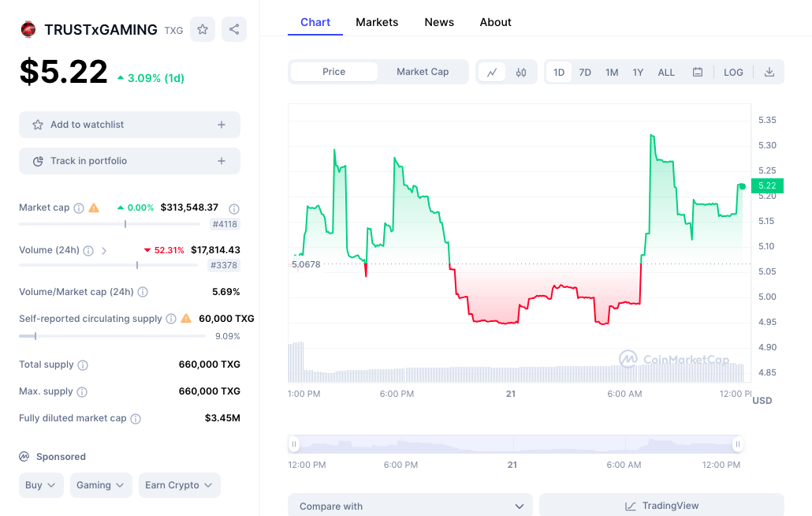Click the star favorite icon beside TXG
This screenshot has width=812, height=516.
click(x=203, y=29)
